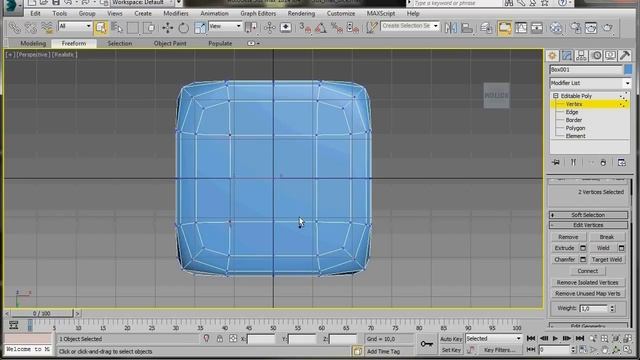Click the Edit Named Selection Sets icon
This screenshot has width=640, height=360.
click(371, 28)
